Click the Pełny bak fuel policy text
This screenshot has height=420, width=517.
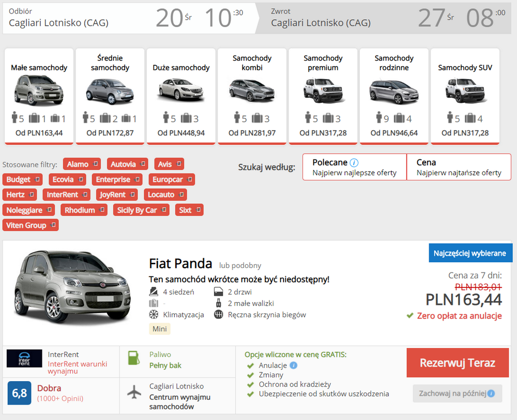[x=165, y=366]
